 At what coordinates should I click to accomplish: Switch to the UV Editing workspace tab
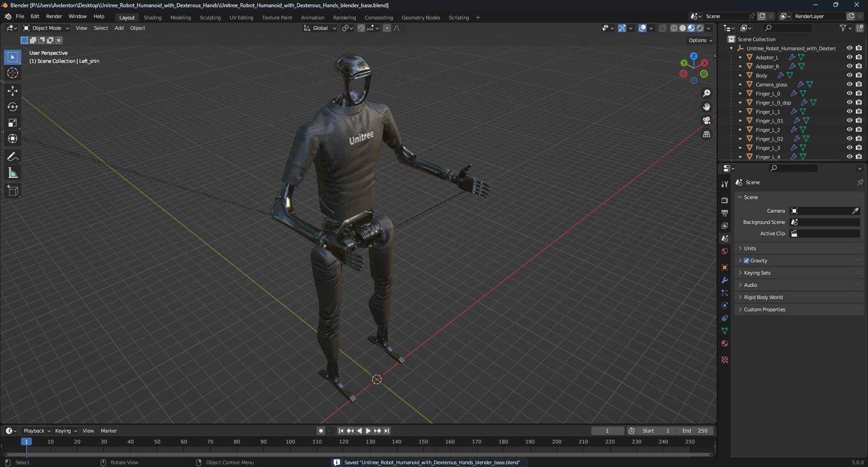click(x=241, y=18)
